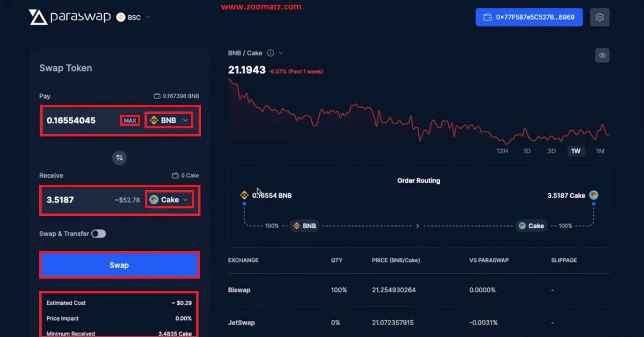Screen dimensions: 644x337
Task: Select the 12H chart range
Action: click(502, 151)
